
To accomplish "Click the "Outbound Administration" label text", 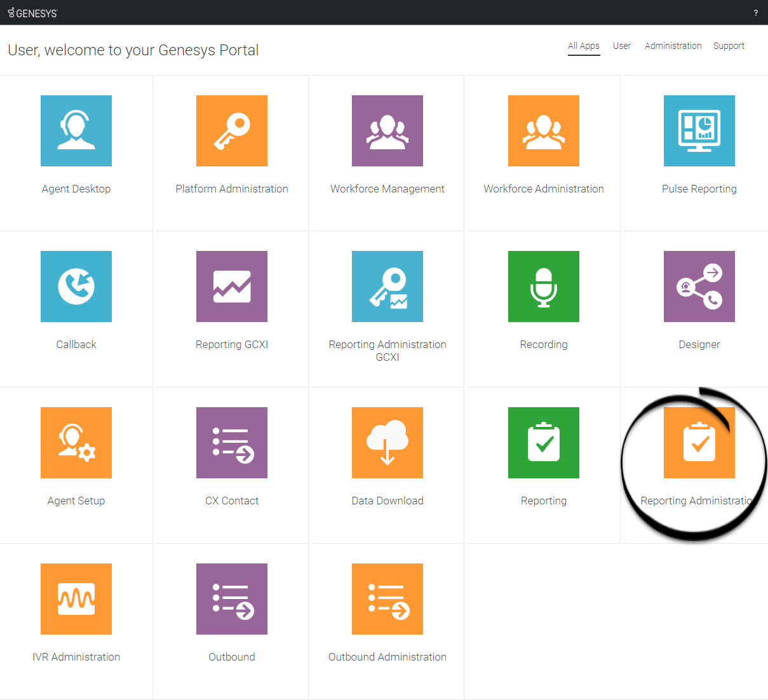I will (387, 657).
